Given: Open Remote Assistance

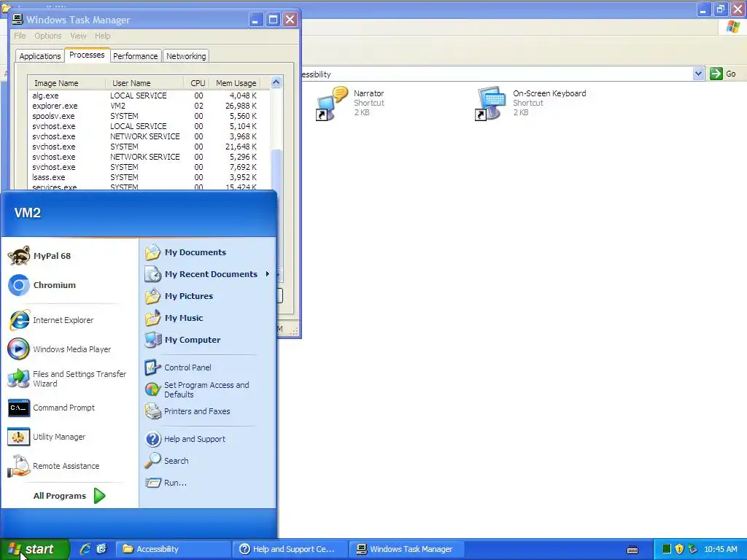Looking at the screenshot, I should coord(53,466).
